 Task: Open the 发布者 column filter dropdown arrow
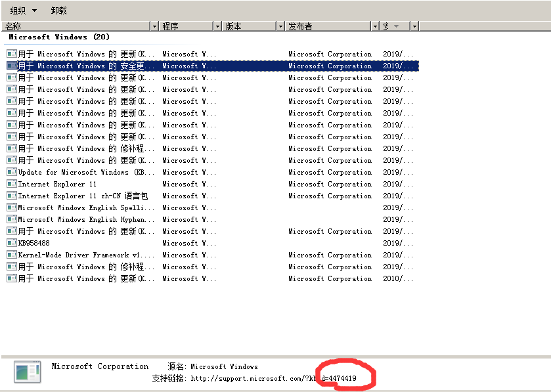[375, 26]
